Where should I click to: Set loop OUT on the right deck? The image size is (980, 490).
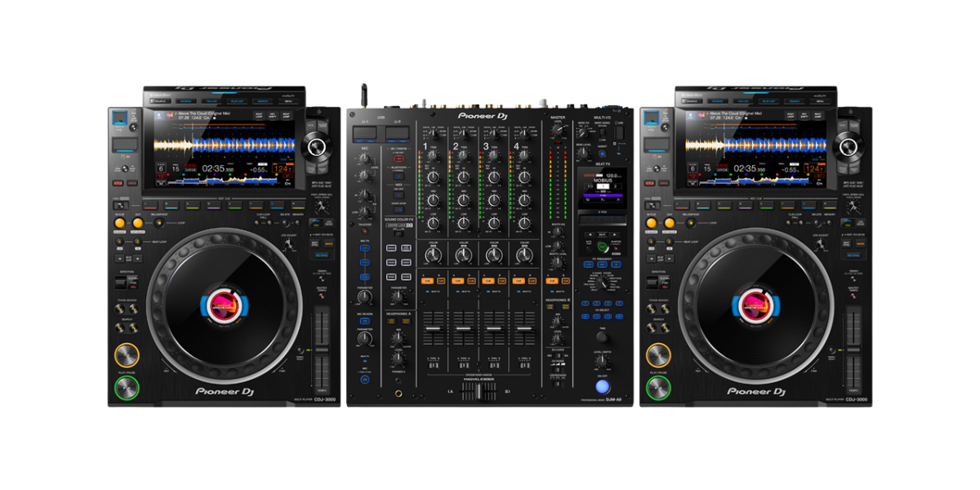coord(670,222)
